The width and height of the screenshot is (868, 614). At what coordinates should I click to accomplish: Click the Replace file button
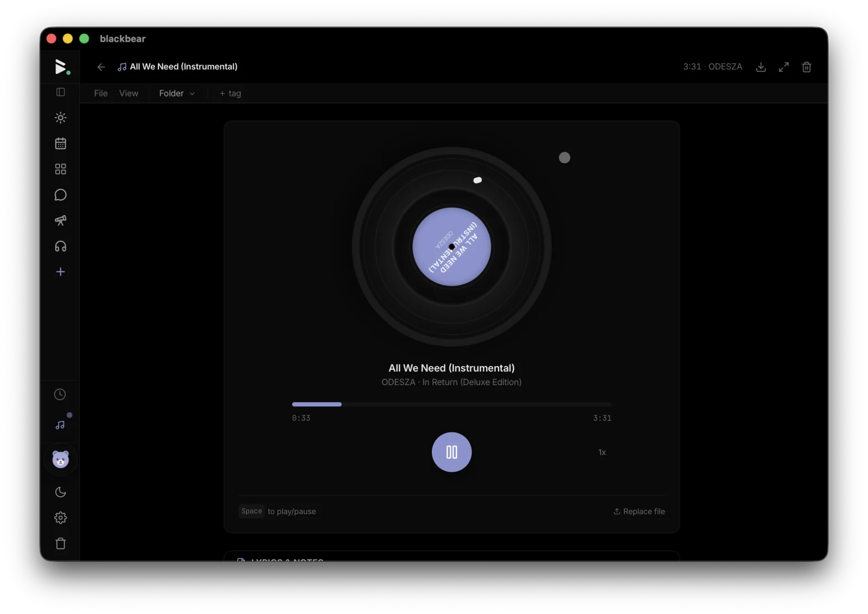(639, 511)
